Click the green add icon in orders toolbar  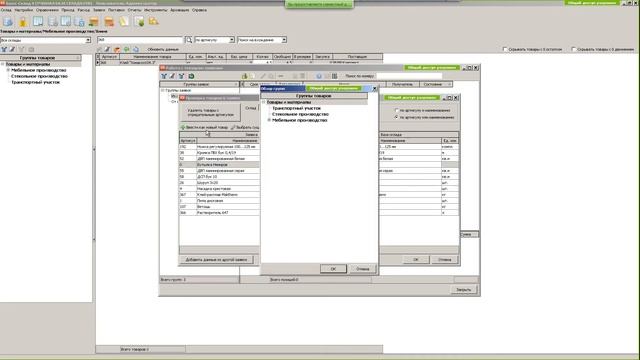click(x=244, y=76)
